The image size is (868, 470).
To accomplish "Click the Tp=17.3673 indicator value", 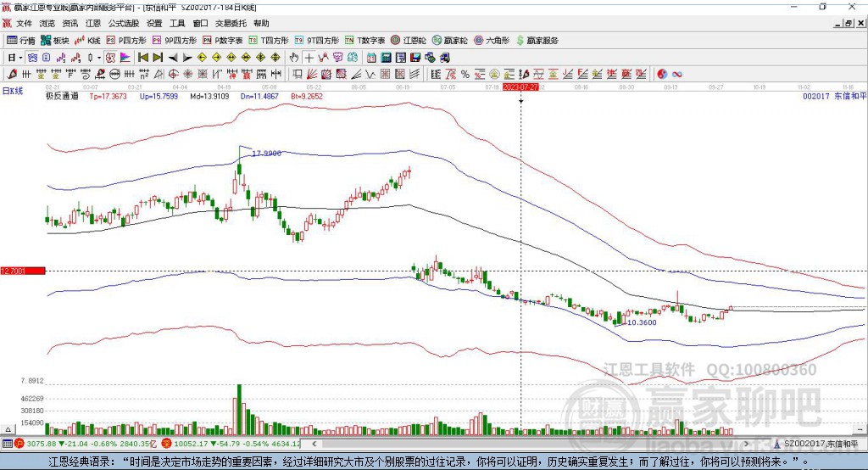I will [x=108, y=96].
